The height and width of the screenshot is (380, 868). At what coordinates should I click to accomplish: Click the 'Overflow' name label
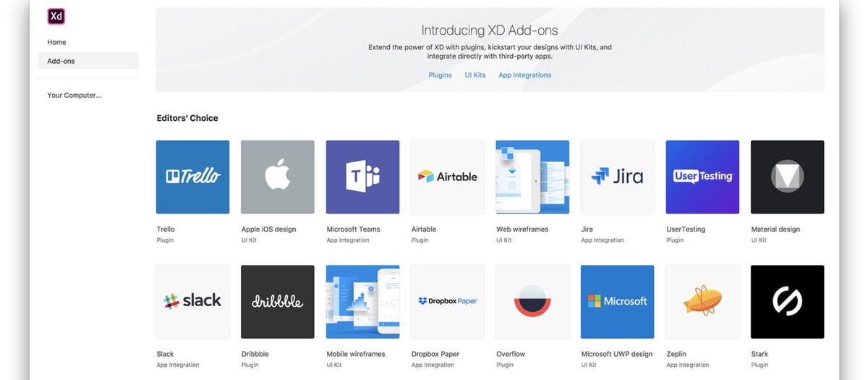[511, 355]
